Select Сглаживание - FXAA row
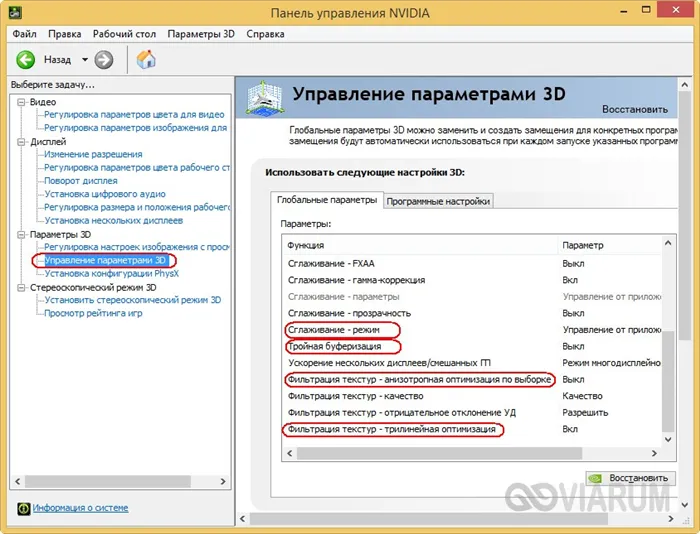 pyautogui.click(x=471, y=264)
